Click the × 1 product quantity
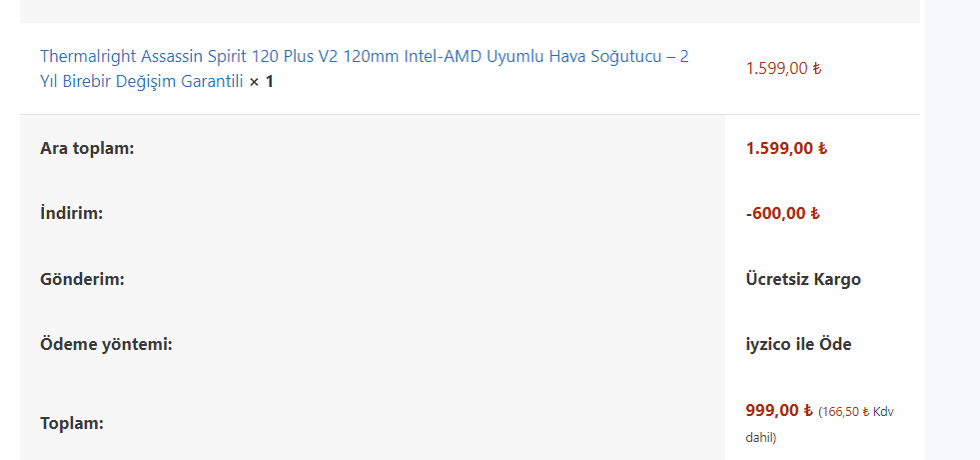This screenshot has height=460, width=980. point(261,82)
